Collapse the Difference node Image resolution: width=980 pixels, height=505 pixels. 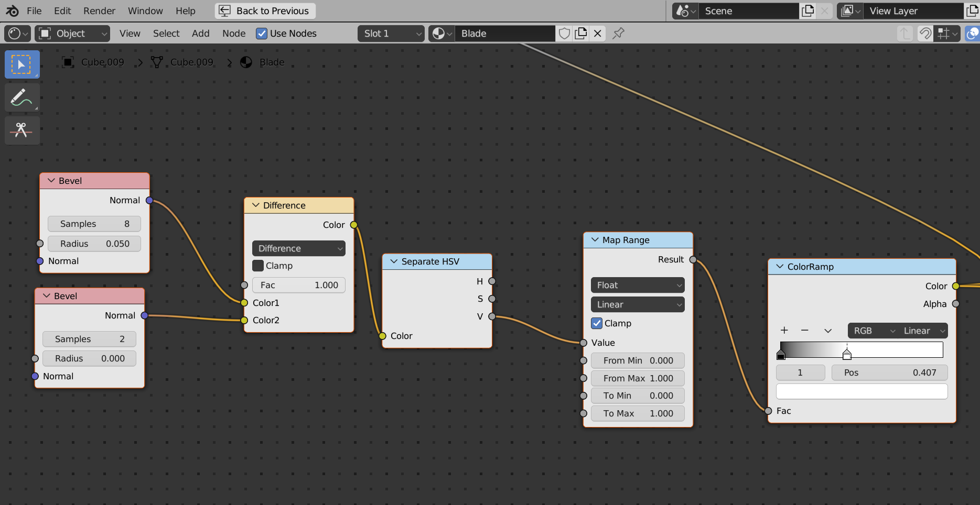(x=256, y=205)
